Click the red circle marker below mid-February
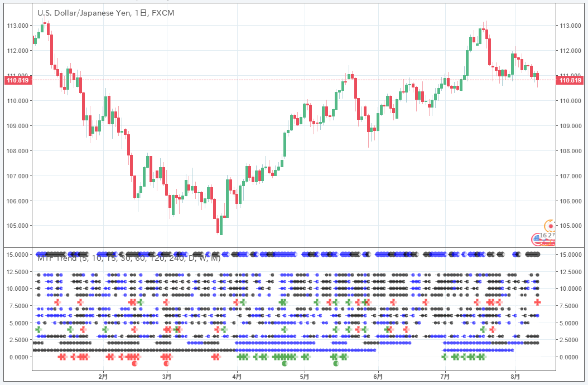This screenshot has height=385, width=588. 134,364
